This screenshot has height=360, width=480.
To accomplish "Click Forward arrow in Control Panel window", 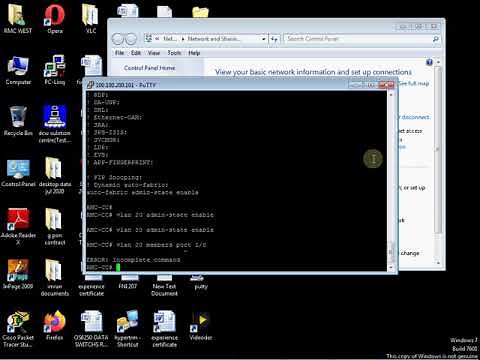I will coord(131,39).
